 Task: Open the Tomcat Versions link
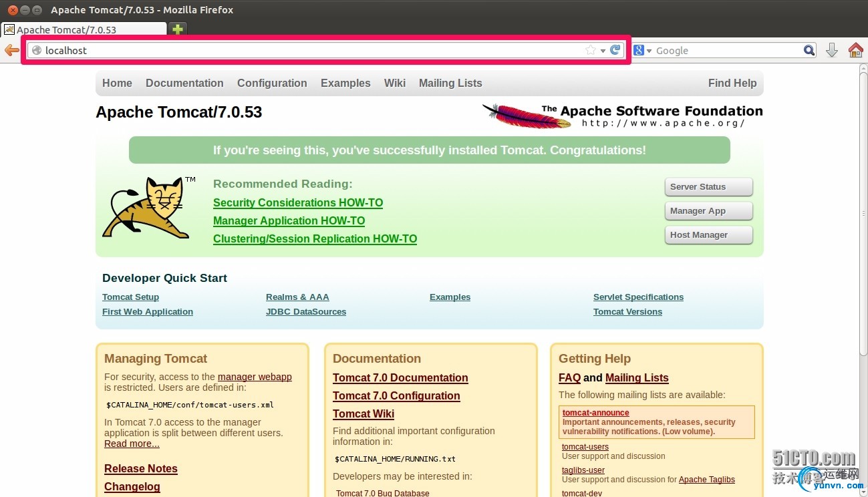click(x=627, y=312)
